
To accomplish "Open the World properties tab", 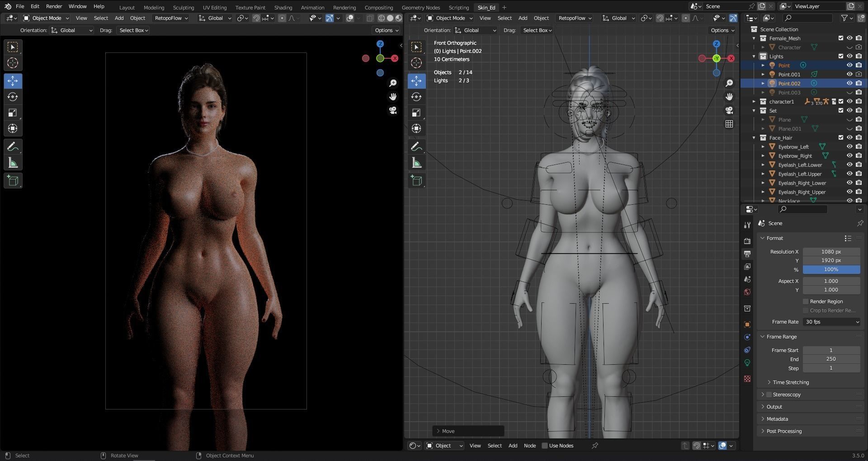I will pos(747,292).
